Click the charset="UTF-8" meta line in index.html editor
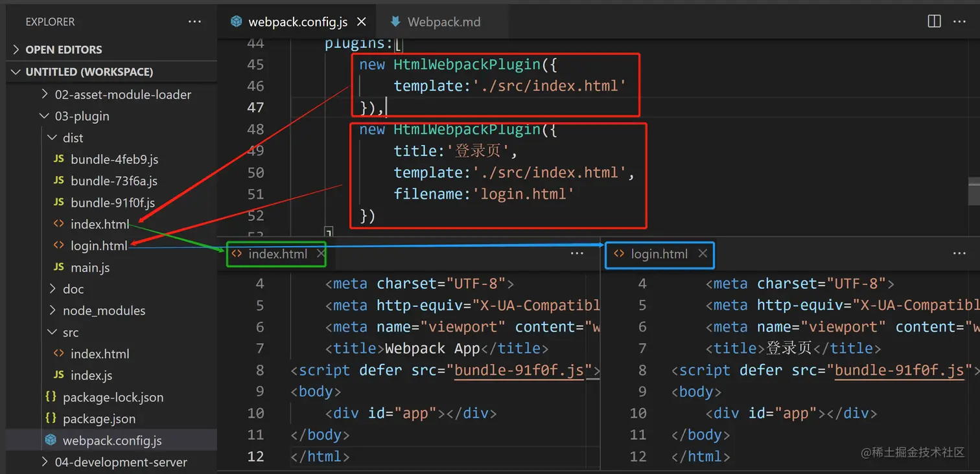Screen dimensions: 980x474 tap(419, 284)
